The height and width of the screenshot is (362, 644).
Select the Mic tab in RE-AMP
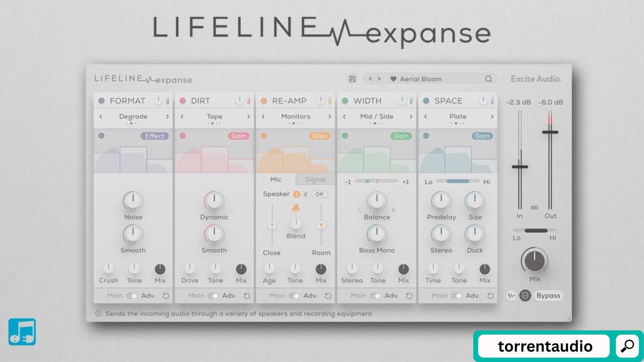(276, 179)
